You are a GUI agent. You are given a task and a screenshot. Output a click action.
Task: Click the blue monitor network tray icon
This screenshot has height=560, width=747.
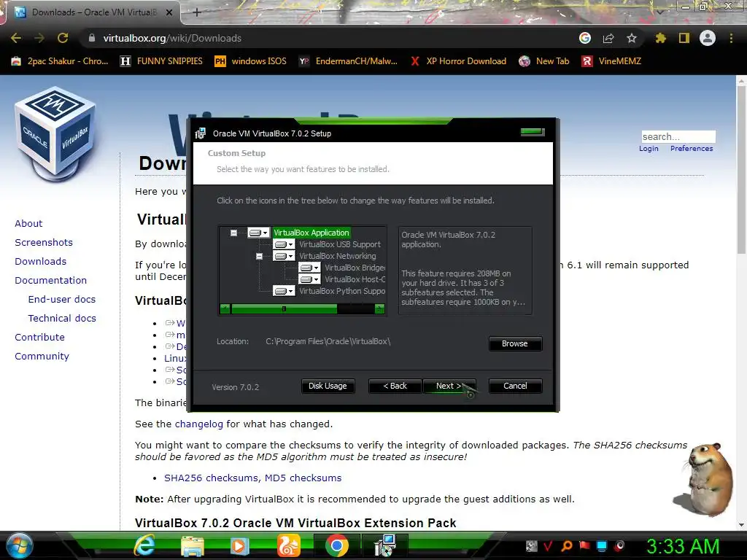602,545
